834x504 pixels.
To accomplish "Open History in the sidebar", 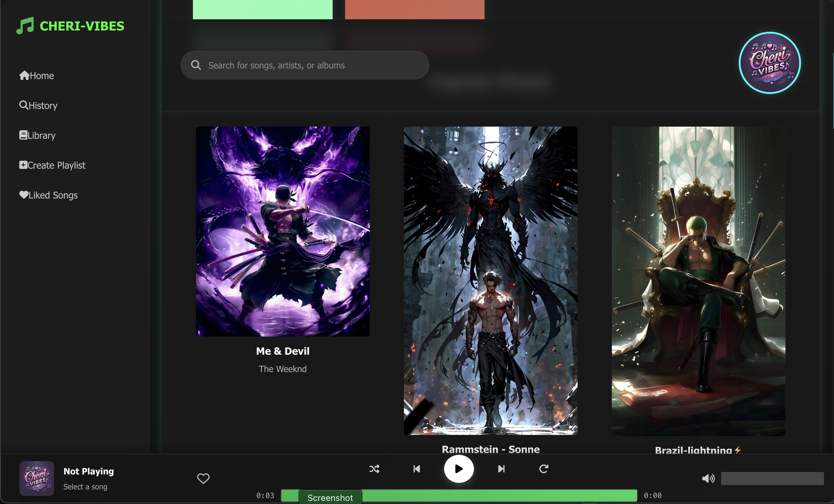I will tap(38, 105).
